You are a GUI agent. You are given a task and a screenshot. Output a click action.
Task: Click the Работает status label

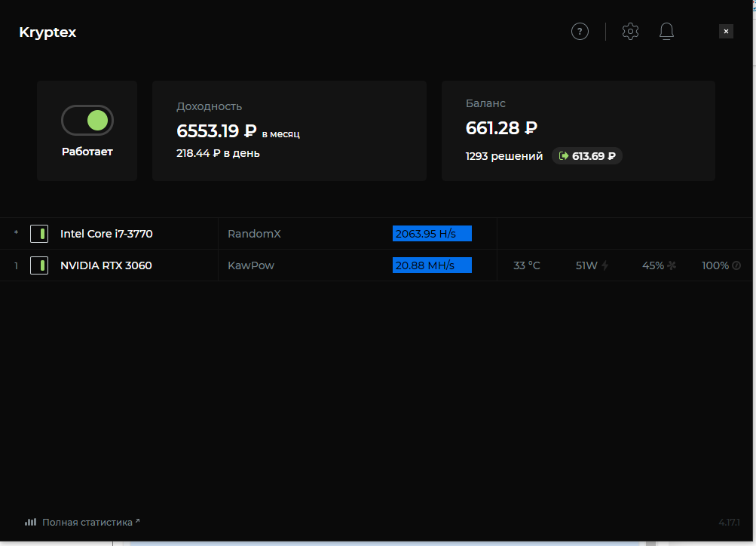point(87,152)
